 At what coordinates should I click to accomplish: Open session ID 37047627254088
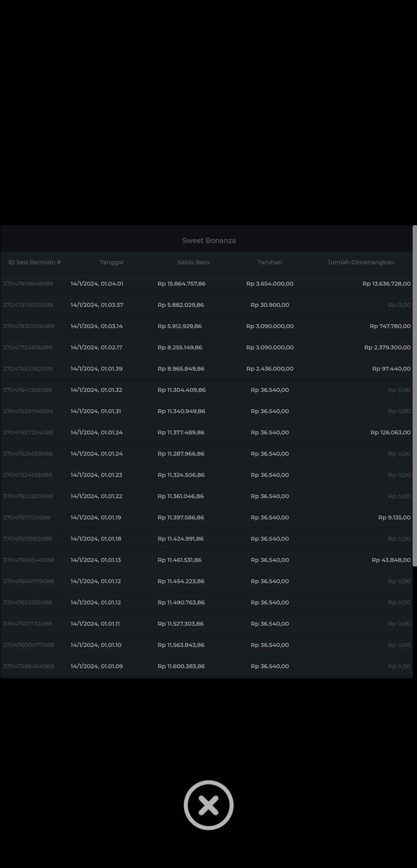click(x=28, y=432)
